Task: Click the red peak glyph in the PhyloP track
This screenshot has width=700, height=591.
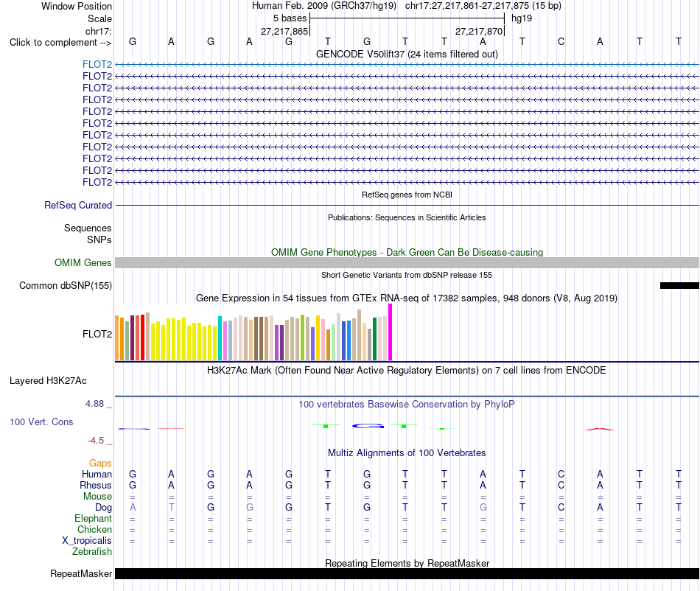Action: pyautogui.click(x=600, y=430)
